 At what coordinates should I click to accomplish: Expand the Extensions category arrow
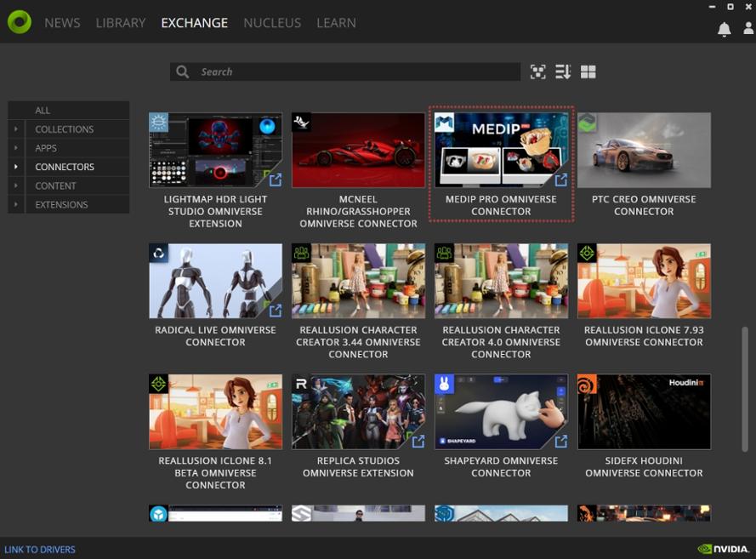[16, 204]
